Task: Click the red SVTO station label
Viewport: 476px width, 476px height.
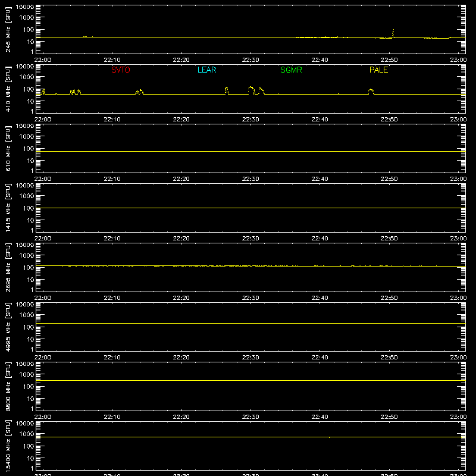Action: click(121, 70)
